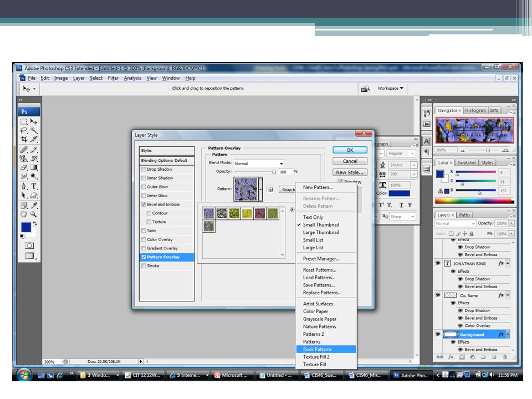This screenshot has width=532, height=399.
Task: Open the pattern picker dropdown arrow
Action: [x=260, y=189]
